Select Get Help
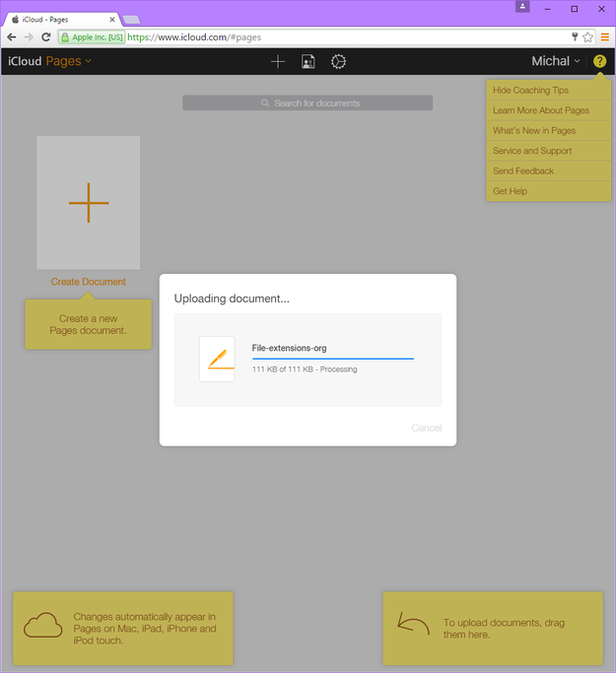616x673 pixels. click(x=549, y=191)
